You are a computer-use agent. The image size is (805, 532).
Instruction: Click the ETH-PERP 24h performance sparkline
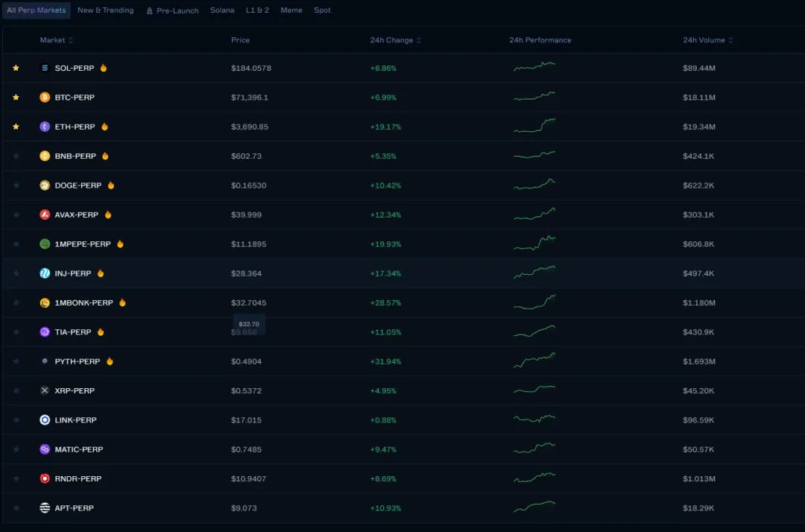click(534, 126)
